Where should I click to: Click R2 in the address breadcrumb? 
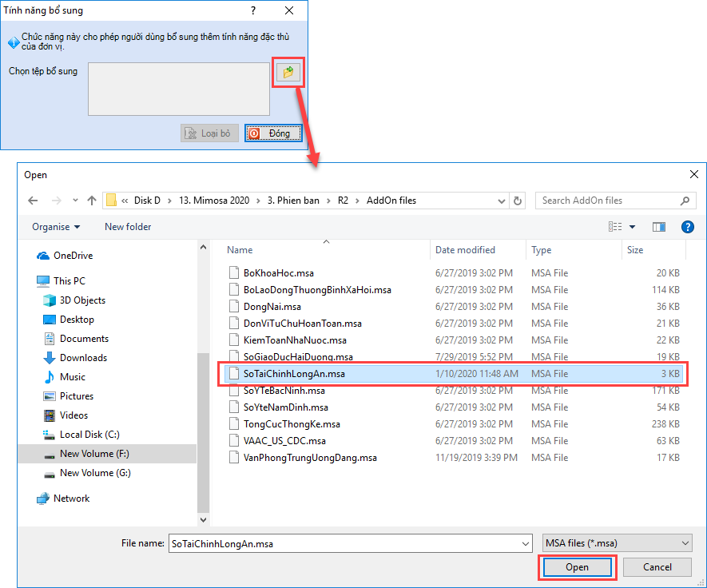click(344, 201)
